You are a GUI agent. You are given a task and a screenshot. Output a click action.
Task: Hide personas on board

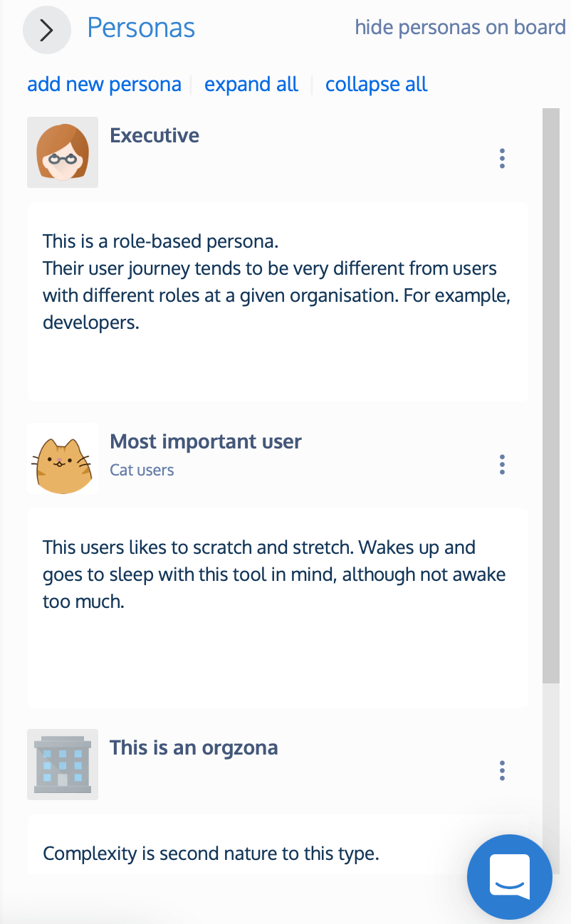[460, 27]
